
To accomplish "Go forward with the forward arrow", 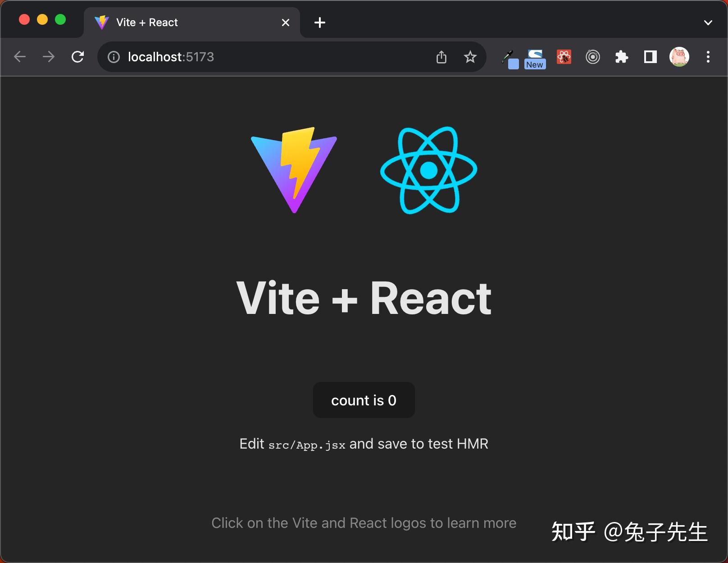I will pyautogui.click(x=49, y=57).
